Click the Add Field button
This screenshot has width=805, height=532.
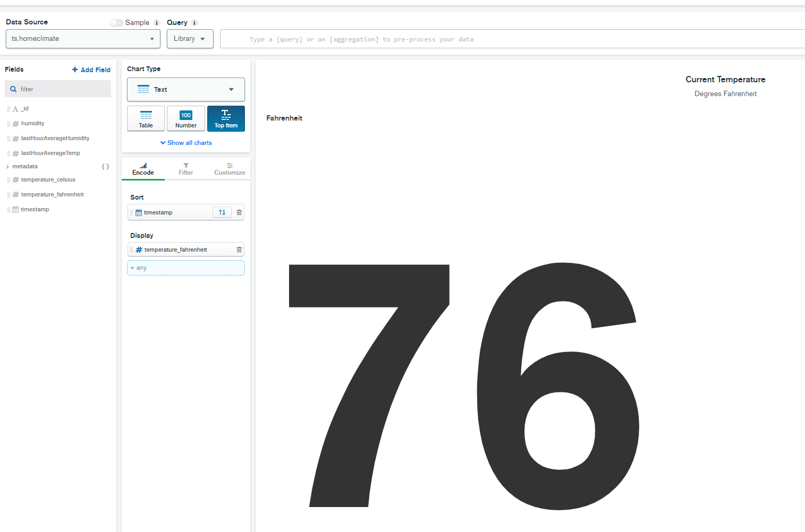coord(91,70)
